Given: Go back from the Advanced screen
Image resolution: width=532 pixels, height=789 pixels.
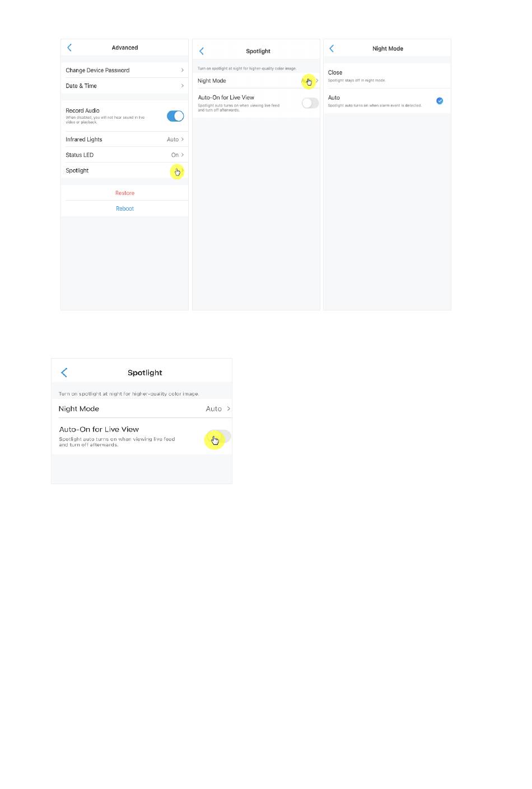Looking at the screenshot, I should coord(69,48).
